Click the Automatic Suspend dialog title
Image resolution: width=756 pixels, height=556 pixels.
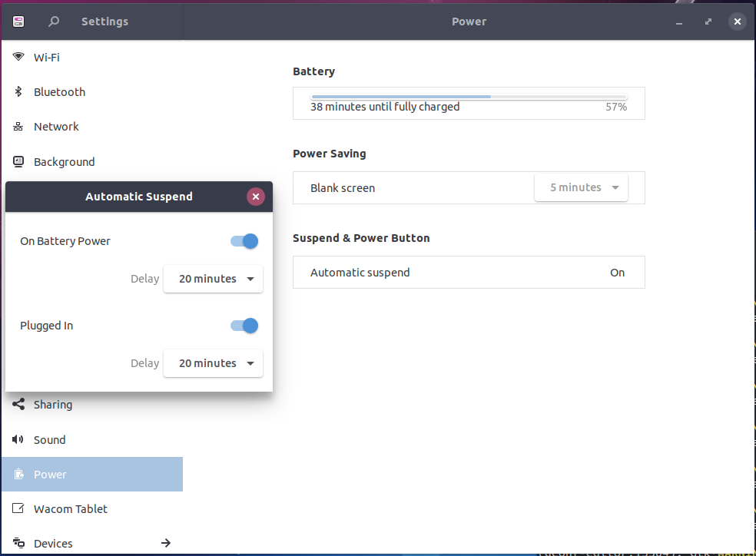(139, 197)
